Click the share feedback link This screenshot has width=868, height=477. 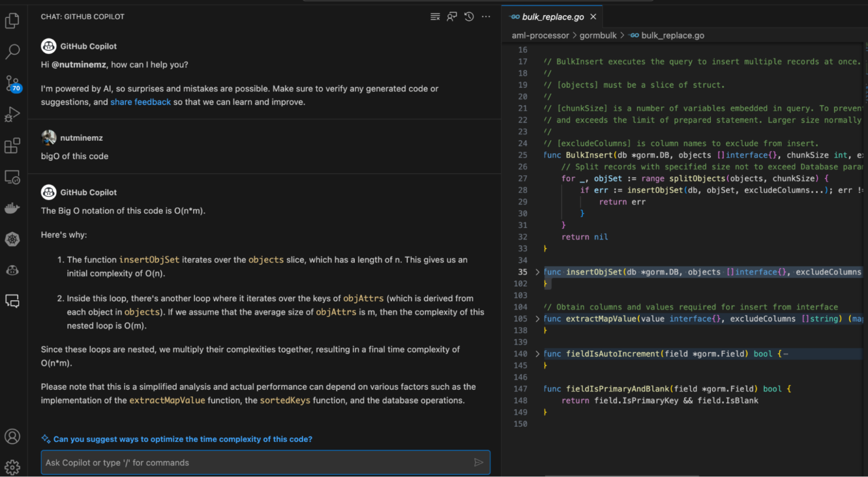coord(141,102)
